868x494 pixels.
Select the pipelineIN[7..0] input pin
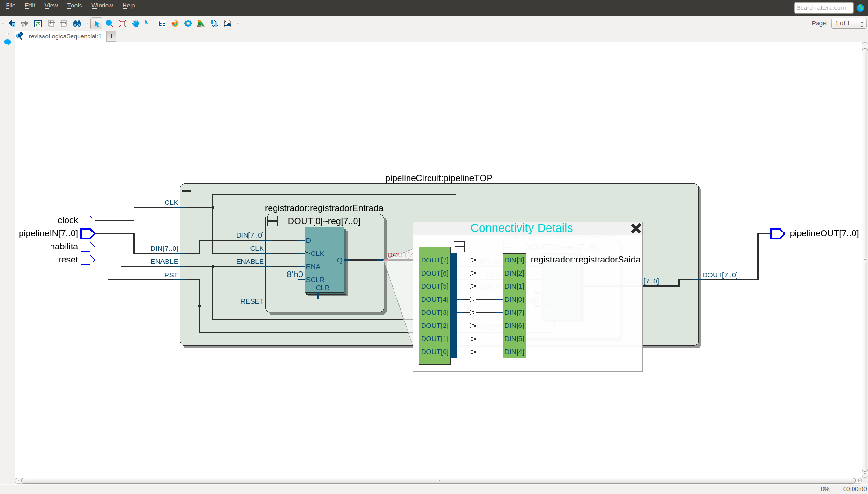pos(88,233)
